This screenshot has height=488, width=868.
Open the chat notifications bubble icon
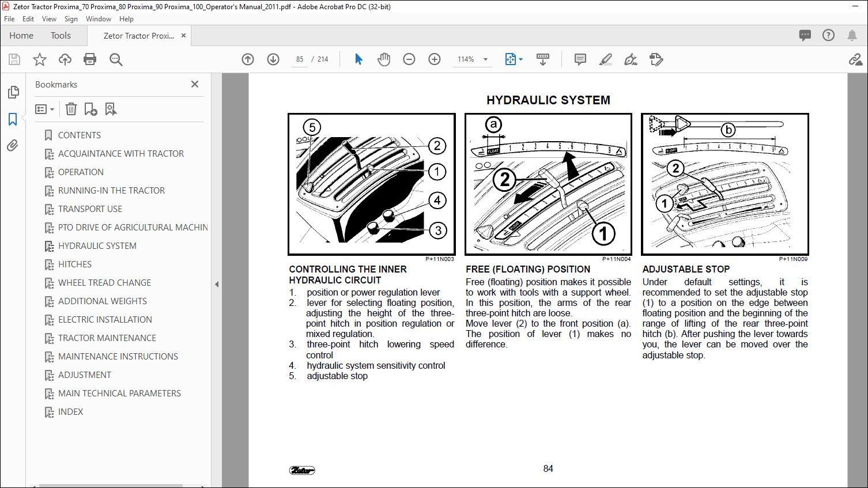point(805,35)
